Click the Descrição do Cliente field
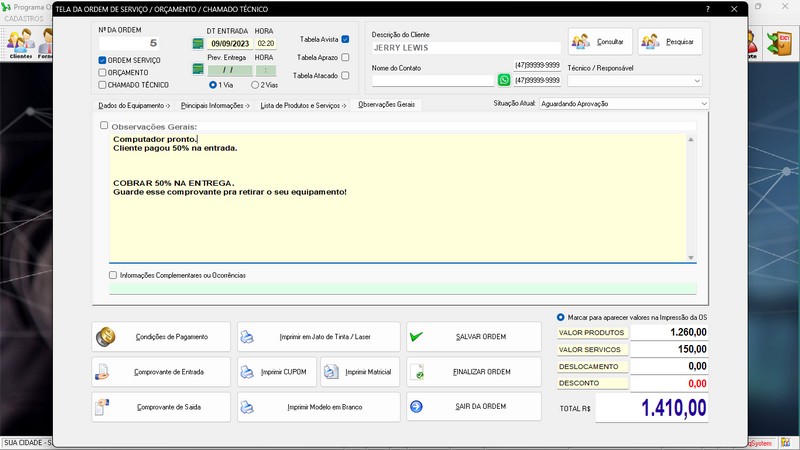This screenshot has width=800, height=450. tap(466, 48)
